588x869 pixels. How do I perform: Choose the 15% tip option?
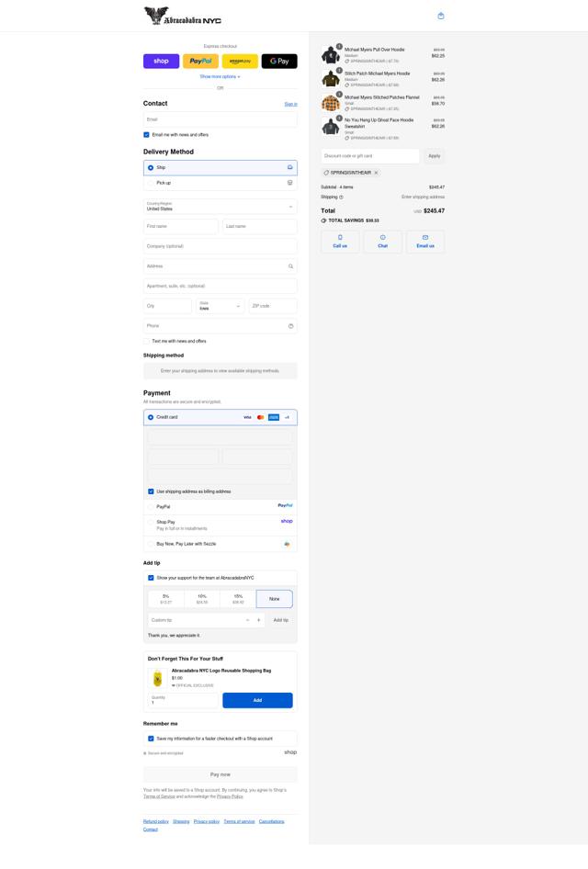tap(238, 599)
